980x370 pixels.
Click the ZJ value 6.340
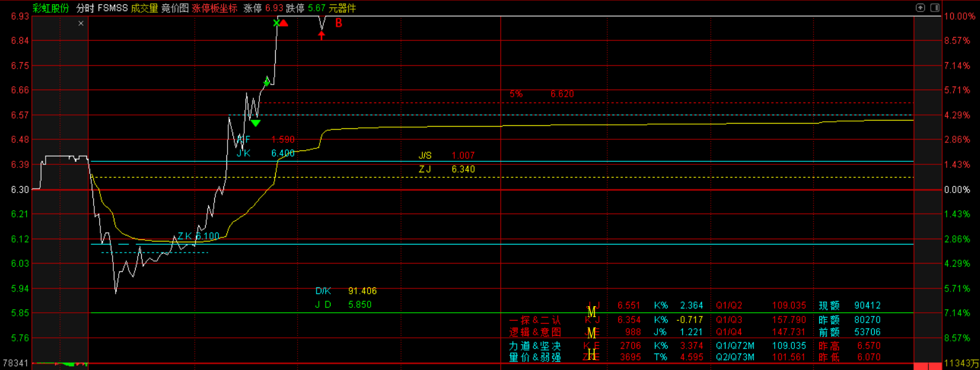(463, 169)
